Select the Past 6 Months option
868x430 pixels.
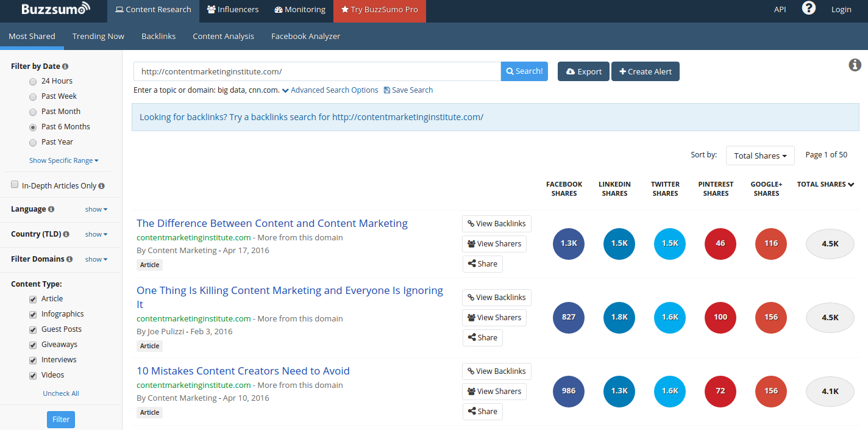33,127
